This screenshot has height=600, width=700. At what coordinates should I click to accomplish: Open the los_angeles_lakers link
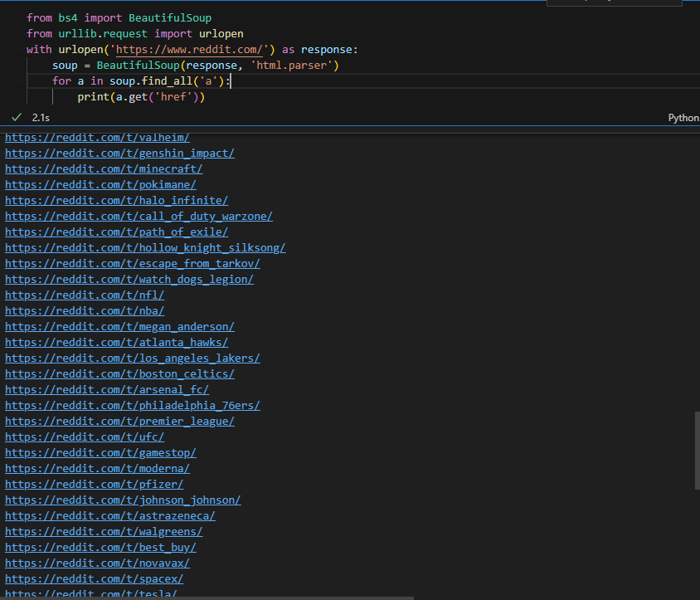(x=133, y=358)
